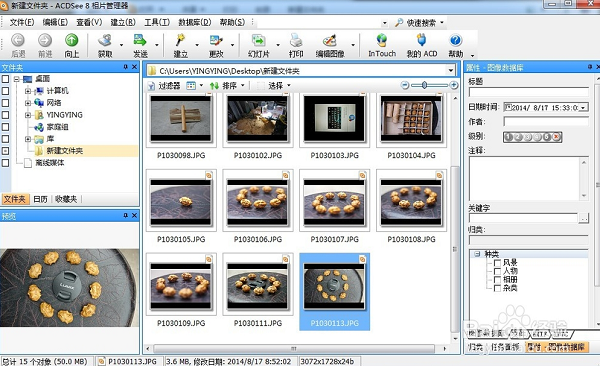The width and height of the screenshot is (600, 366).
Task: Expand the YINGYING tree node
Action: [28, 115]
